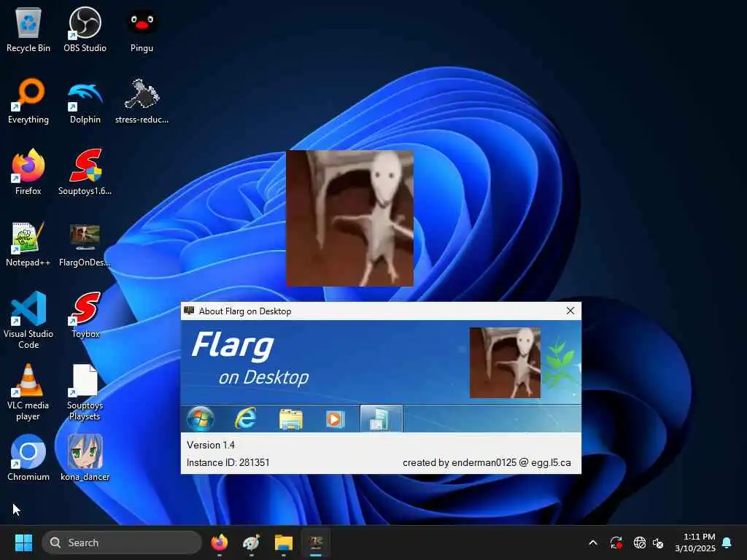Click the Flarg creature on the desktop

pos(349,219)
